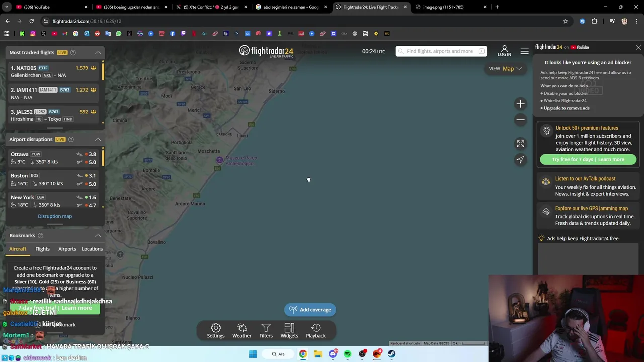Open the Bookmarks help icon
644x362 pixels.
point(40,236)
